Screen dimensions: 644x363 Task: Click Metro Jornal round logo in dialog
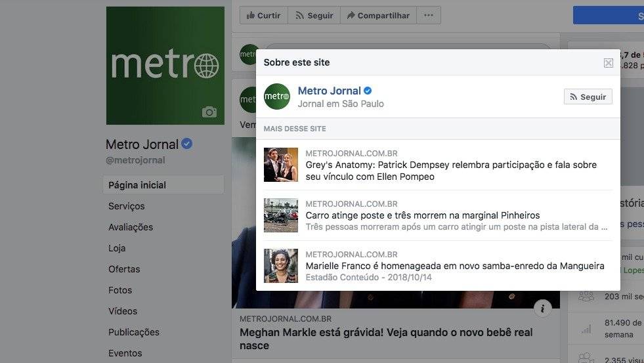point(277,96)
